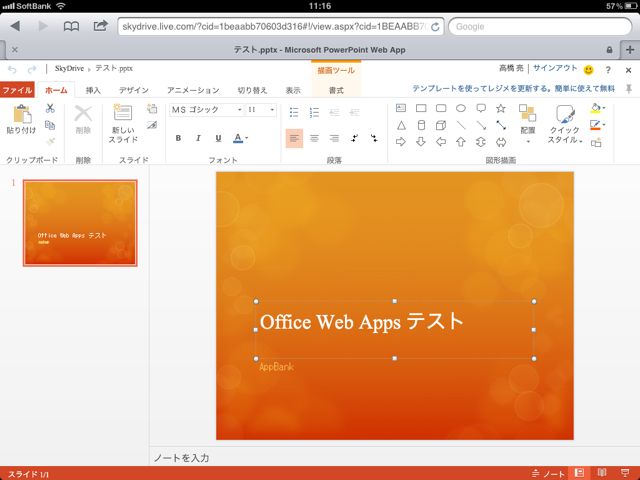
Task: Open Safari bookmarks icon
Action: pos(71,27)
